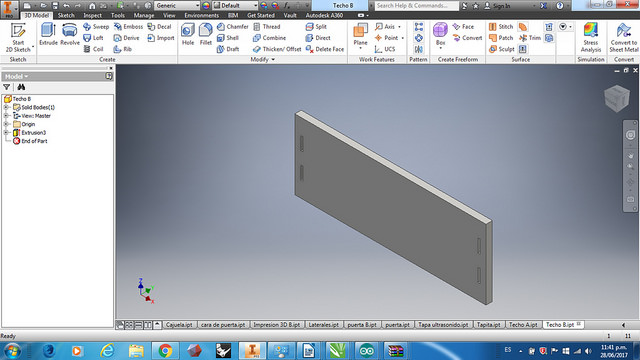This screenshot has height=360, width=640.
Task: Click the Sculpt surface tool
Action: [x=502, y=49]
